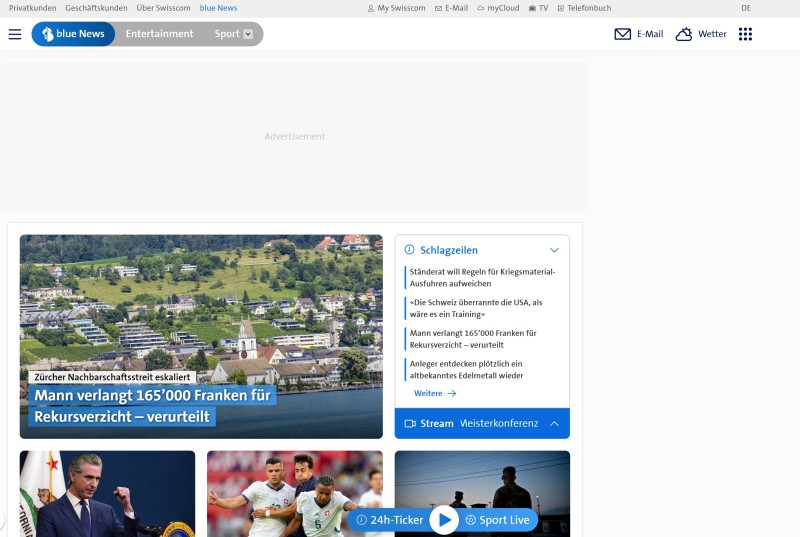Screen dimensions: 800x537
Task: Open myCloud in the top bar
Action: coord(497,8)
